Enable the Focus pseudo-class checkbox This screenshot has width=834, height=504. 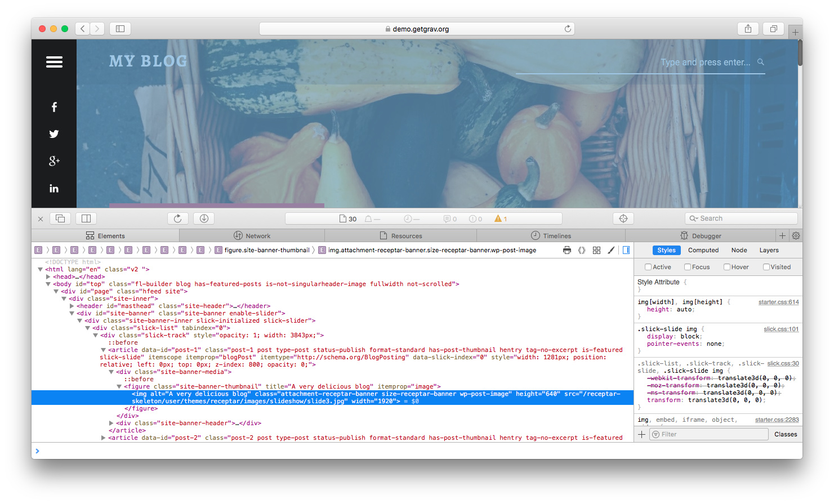(688, 267)
